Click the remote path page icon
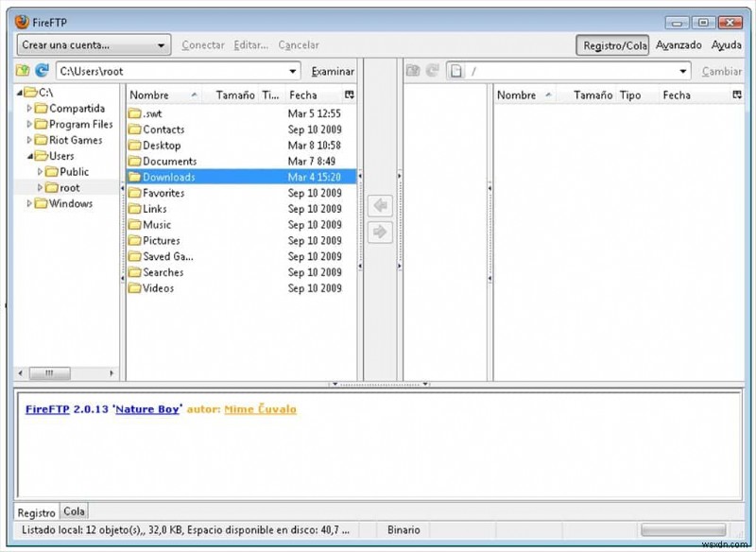This screenshot has width=756, height=552. click(x=455, y=71)
